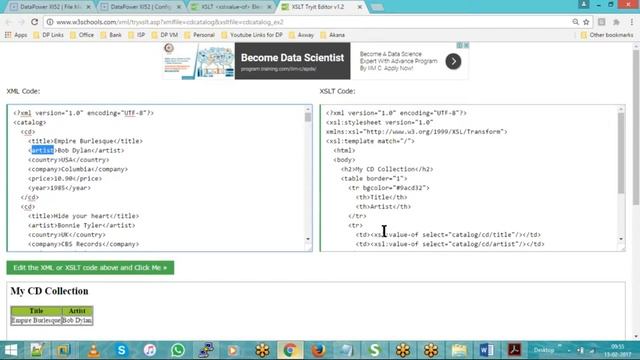Click the browser forward arrow
This screenshot has height=360, width=640.
pyautogui.click(x=21, y=22)
